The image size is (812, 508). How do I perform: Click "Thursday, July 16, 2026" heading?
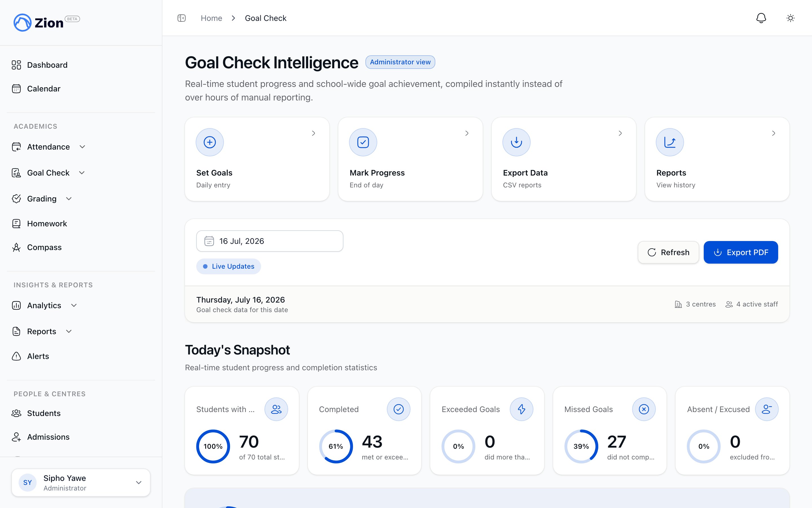click(x=240, y=300)
